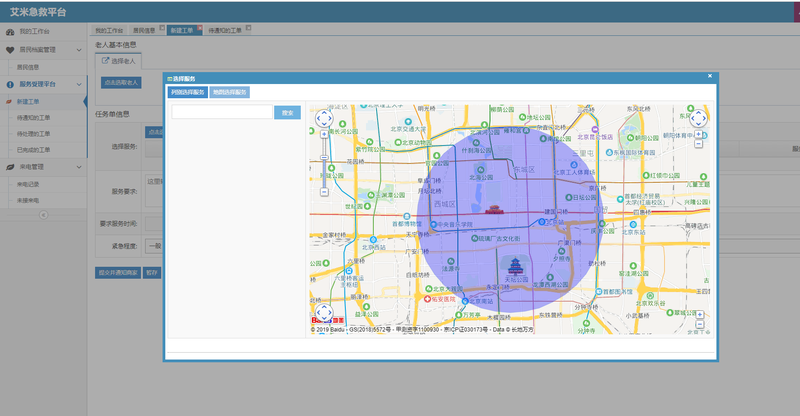Close the 居民信息 tab using its small box icon

point(162,28)
